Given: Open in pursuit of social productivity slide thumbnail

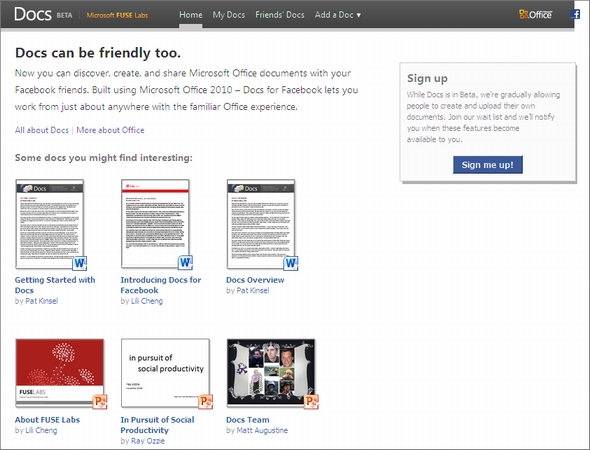Looking at the screenshot, I should click(x=165, y=372).
